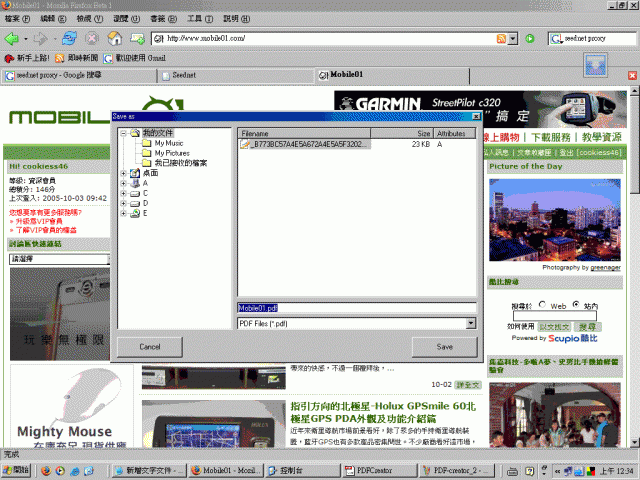Open the address bar history dropdown
Screen dimensions: 640x480
click(x=513, y=38)
